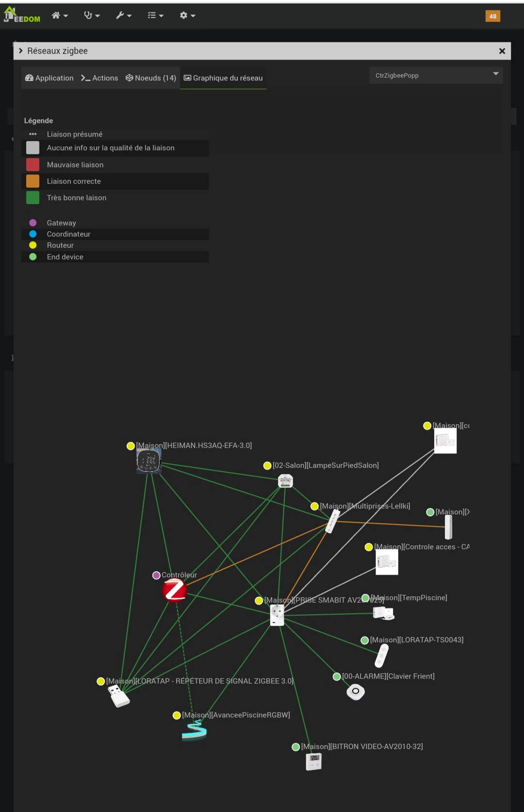524x812 pixels.
Task: Open the Jeedom home menu dropdown
Action: [x=60, y=16]
